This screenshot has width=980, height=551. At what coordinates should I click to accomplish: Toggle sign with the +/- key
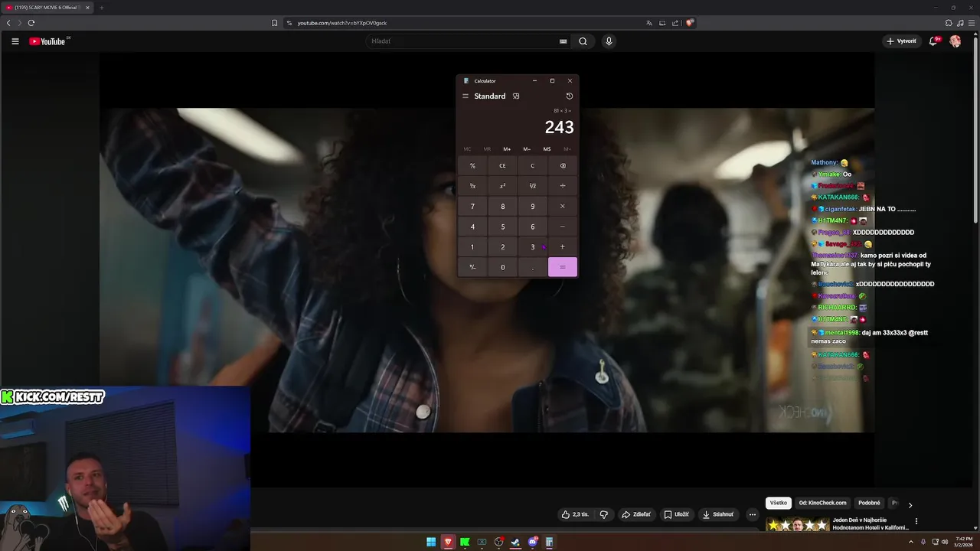click(472, 267)
